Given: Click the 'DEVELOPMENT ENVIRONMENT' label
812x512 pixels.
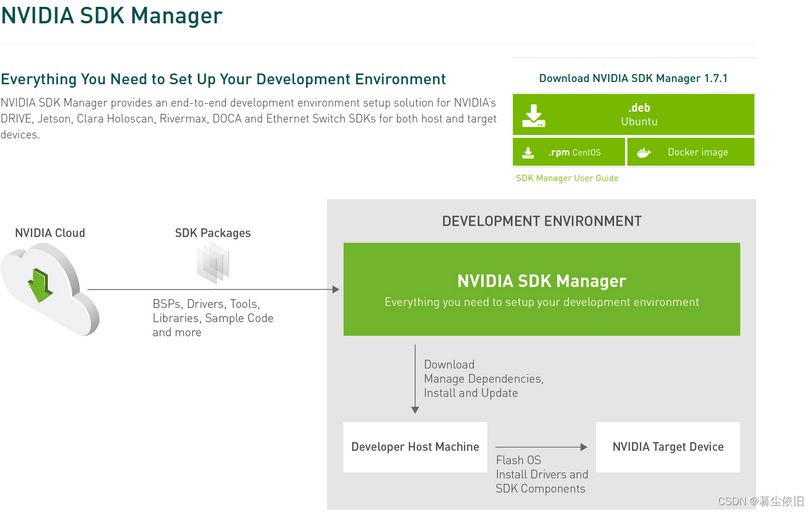Looking at the screenshot, I should point(542,221).
